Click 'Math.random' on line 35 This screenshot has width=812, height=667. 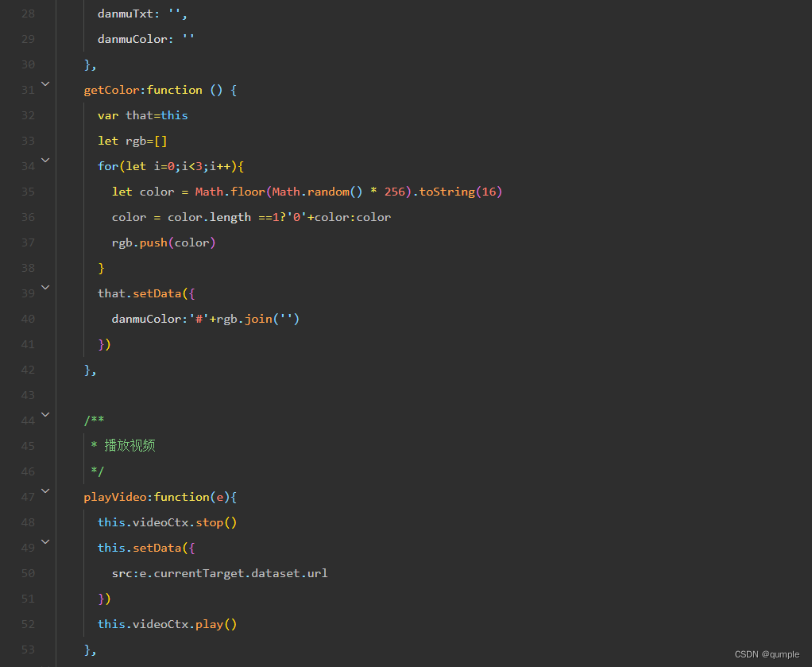(311, 192)
